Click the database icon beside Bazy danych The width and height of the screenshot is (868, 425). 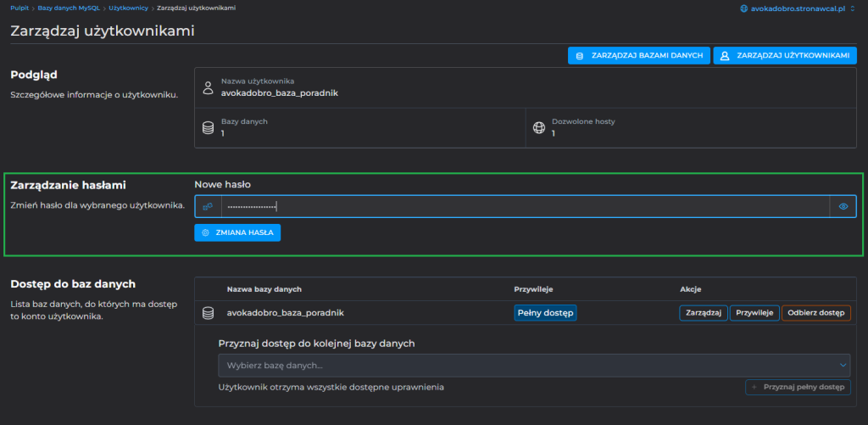[208, 128]
